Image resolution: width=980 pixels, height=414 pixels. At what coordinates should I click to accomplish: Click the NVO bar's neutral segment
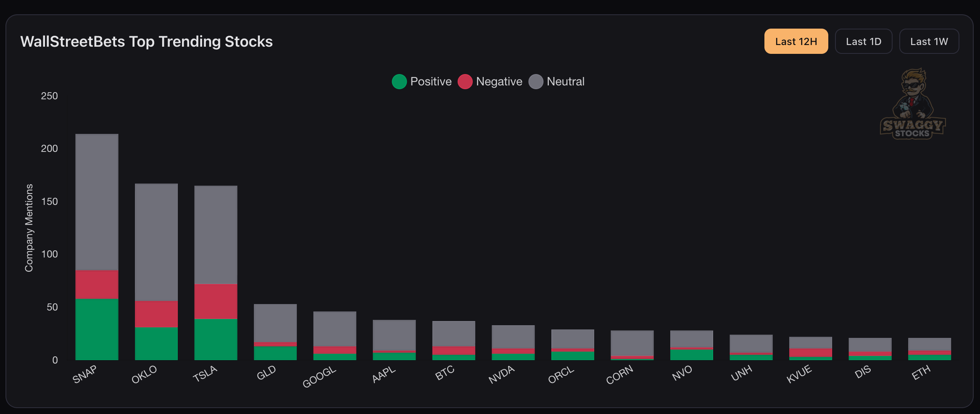tap(692, 339)
